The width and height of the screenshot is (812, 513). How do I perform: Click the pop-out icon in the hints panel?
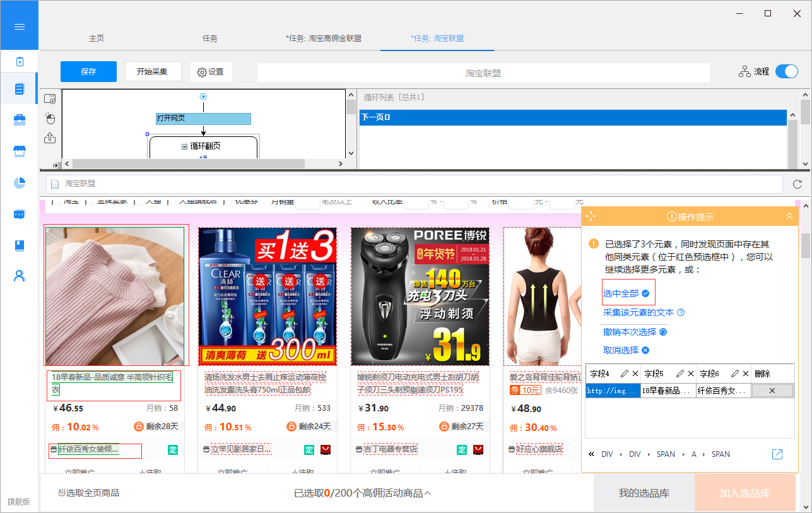pyautogui.click(x=777, y=454)
